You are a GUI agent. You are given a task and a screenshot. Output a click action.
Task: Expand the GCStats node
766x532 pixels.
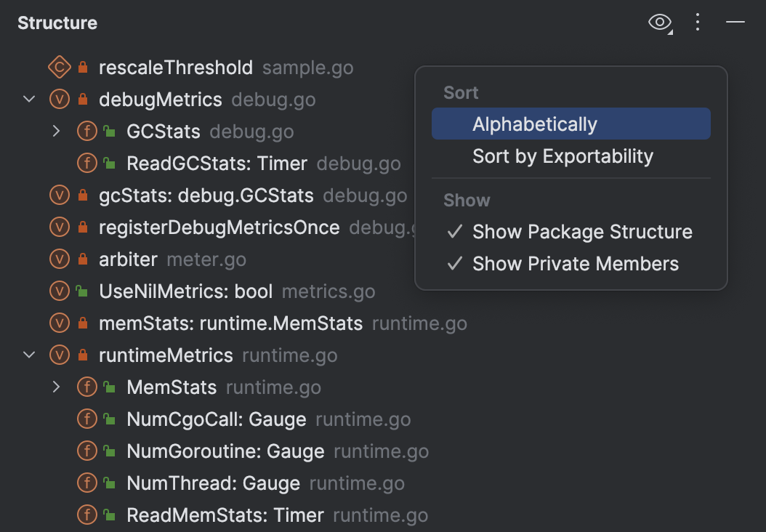[57, 132]
